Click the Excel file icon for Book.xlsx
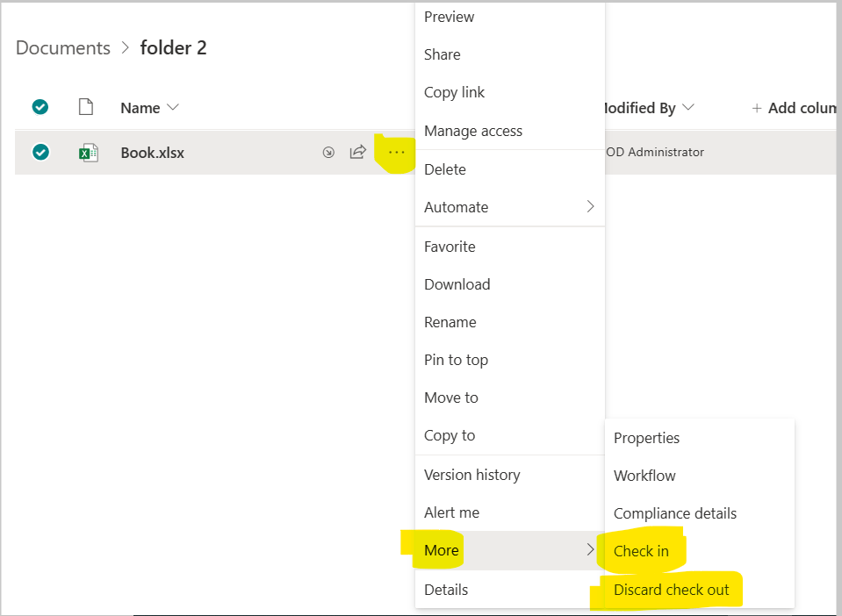 89,153
